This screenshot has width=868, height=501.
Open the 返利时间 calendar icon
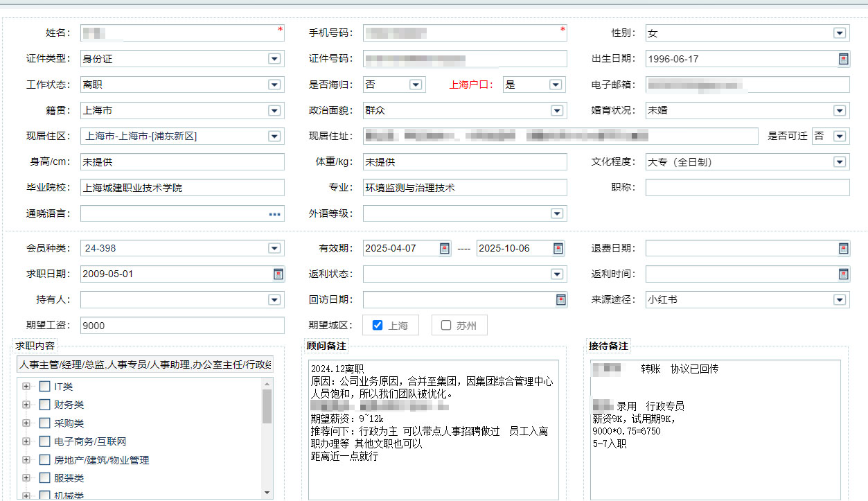(843, 274)
